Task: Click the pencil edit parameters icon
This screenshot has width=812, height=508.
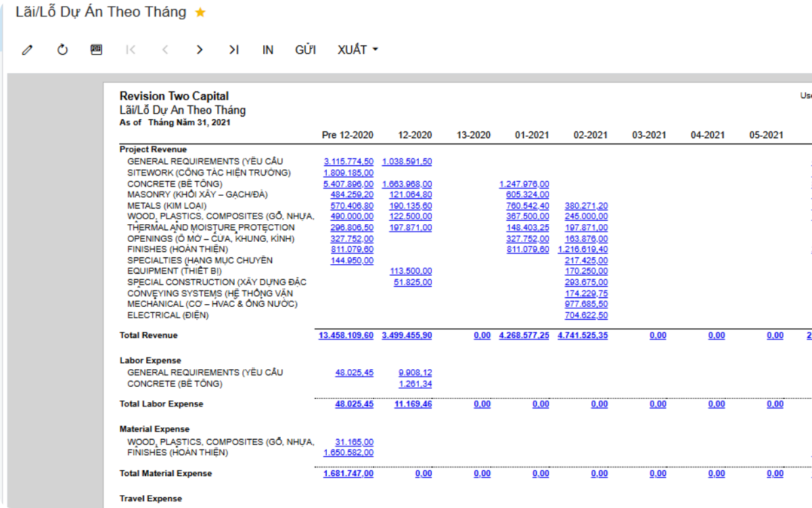Action: (27, 49)
